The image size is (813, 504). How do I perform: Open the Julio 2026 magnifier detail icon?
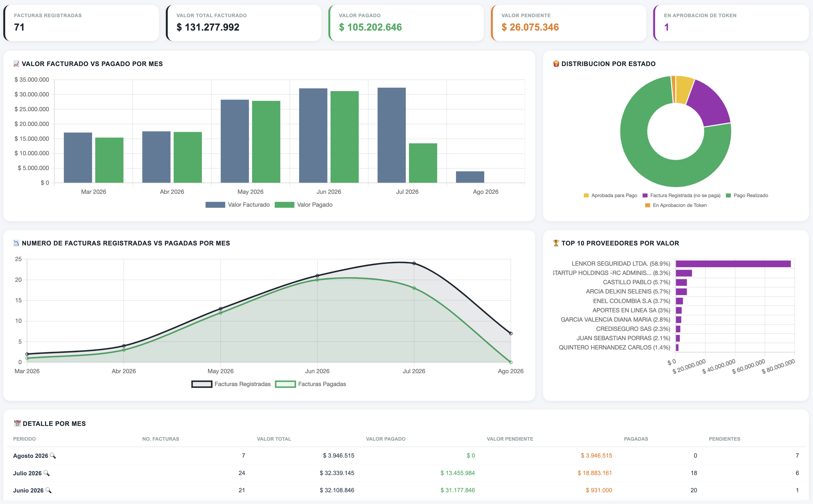(46, 473)
